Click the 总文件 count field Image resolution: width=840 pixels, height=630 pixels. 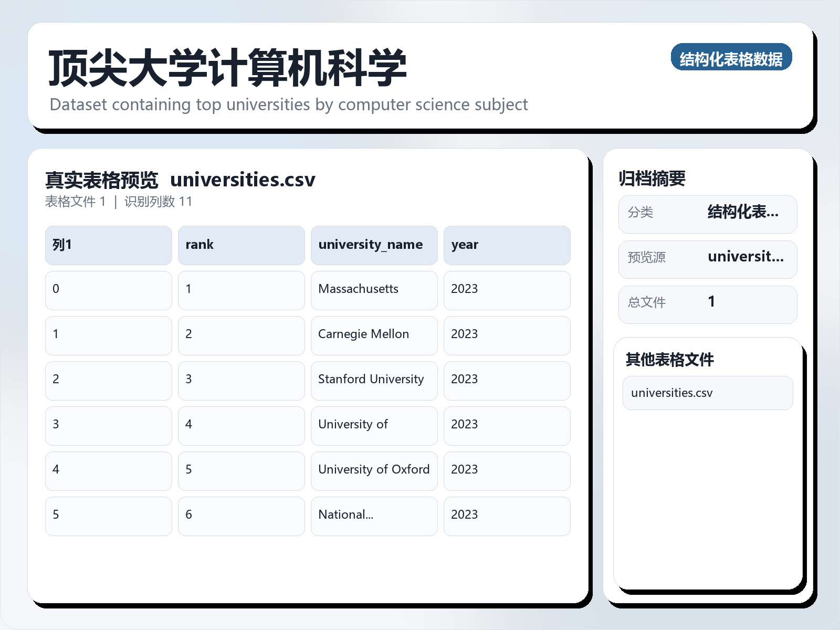[707, 304]
